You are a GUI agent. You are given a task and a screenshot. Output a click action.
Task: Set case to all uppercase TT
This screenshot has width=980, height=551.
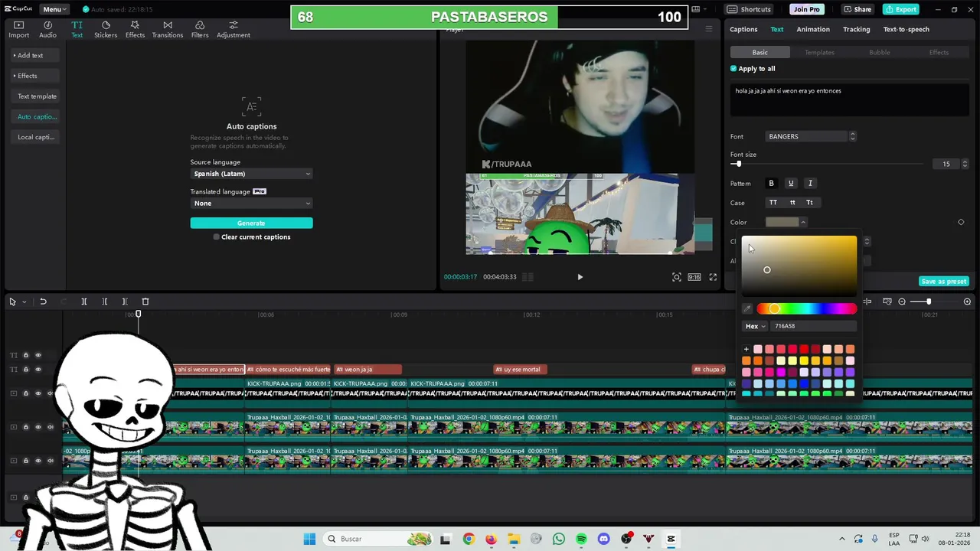(x=773, y=203)
